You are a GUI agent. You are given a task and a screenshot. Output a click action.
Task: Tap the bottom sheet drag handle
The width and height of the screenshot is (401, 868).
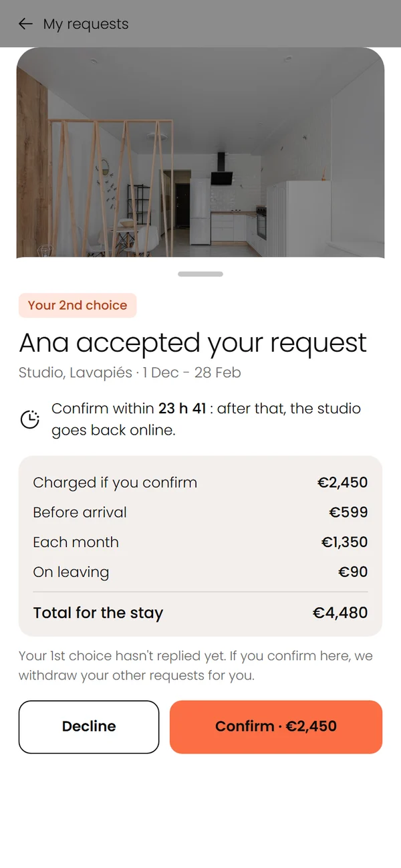(x=200, y=274)
